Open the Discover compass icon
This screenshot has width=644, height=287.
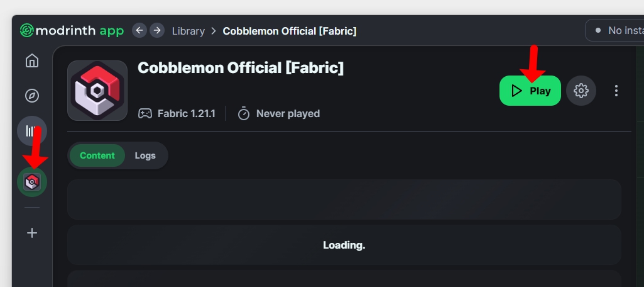click(32, 96)
